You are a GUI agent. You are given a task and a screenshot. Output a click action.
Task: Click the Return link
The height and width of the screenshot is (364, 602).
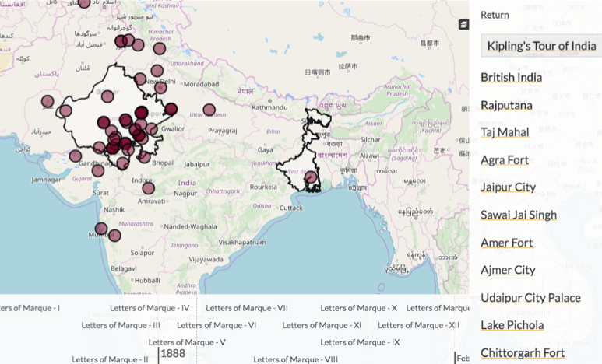(495, 15)
